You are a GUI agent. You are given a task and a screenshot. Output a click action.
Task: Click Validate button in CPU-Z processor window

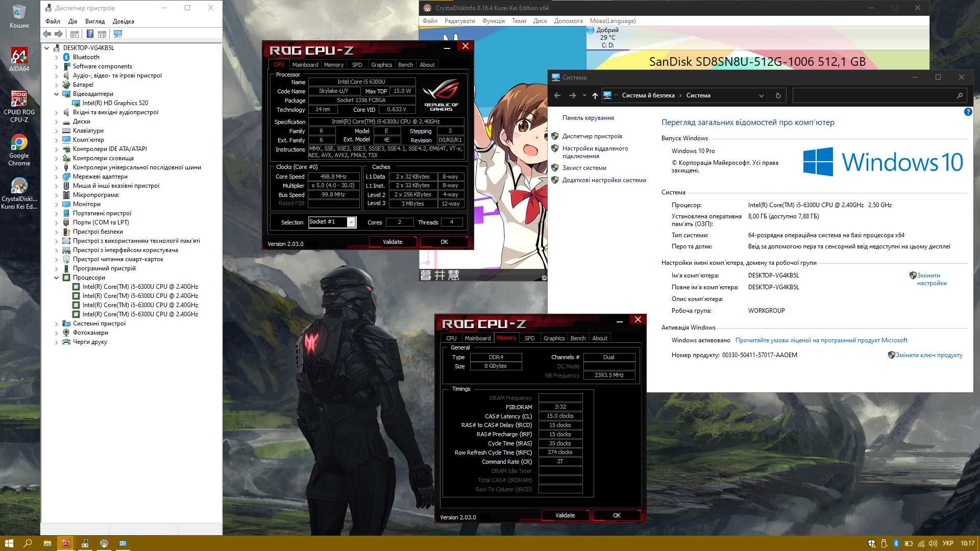[x=393, y=241]
